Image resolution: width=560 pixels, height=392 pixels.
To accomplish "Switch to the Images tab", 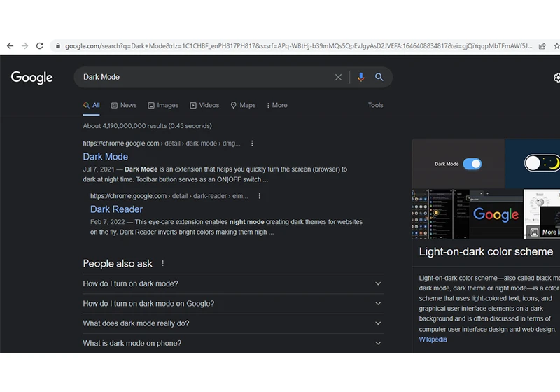I will 163,105.
